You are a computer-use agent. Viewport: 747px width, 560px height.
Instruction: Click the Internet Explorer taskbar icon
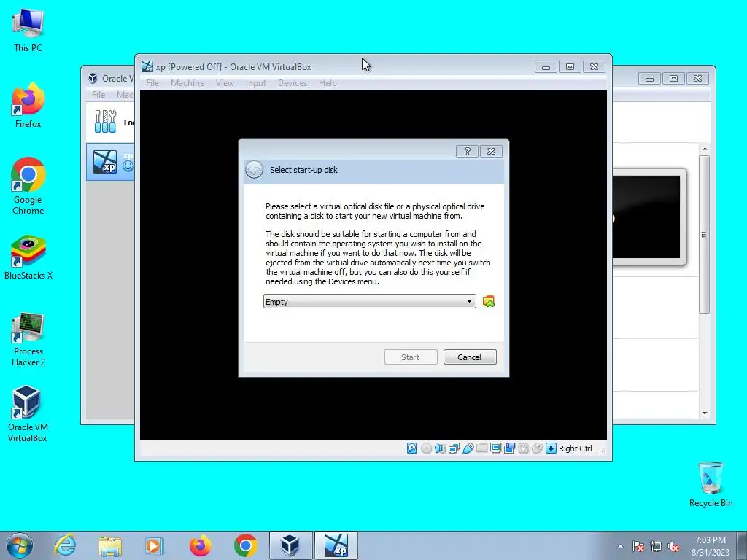(65, 545)
